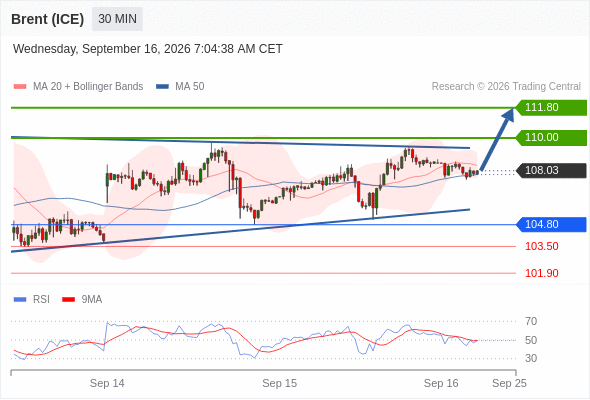Click the 110.00 green resistance tag
590x400 pixels.
(551, 138)
